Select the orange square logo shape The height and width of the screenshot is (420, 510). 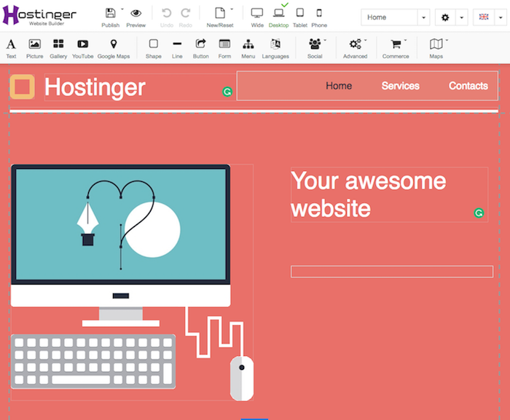[23, 87]
